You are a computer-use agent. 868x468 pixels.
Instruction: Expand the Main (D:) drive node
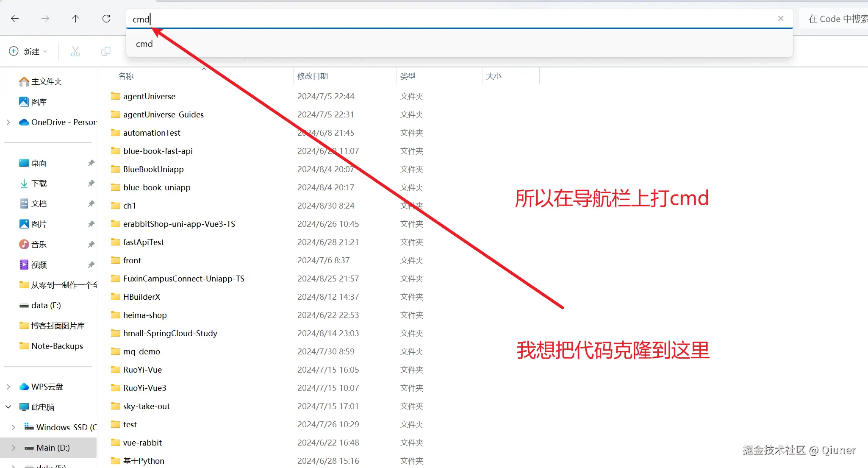(x=14, y=448)
